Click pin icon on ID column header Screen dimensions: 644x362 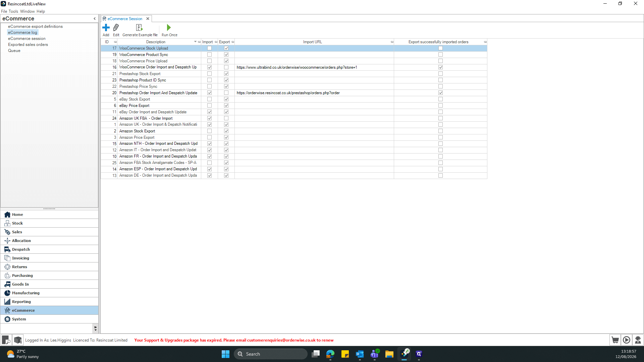pos(115,42)
